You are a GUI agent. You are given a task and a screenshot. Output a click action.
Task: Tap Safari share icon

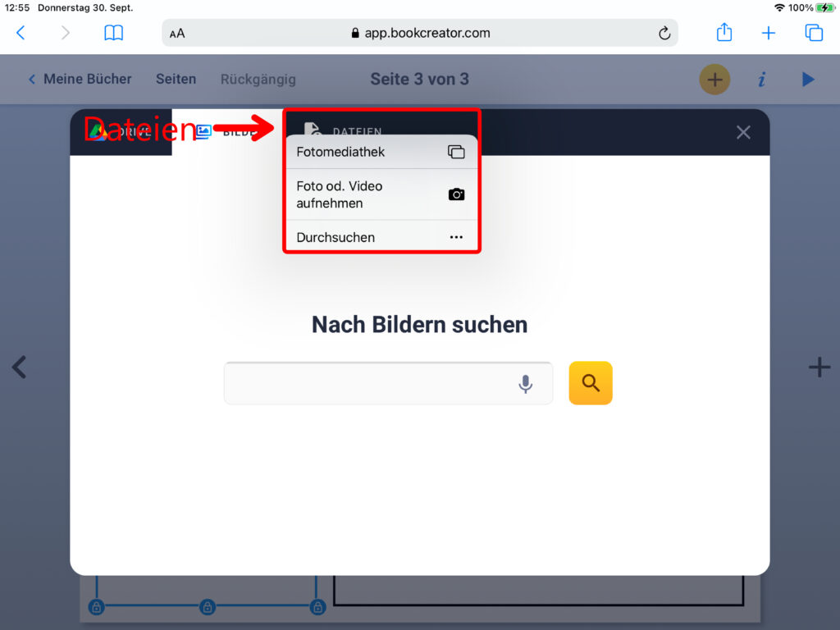(724, 33)
